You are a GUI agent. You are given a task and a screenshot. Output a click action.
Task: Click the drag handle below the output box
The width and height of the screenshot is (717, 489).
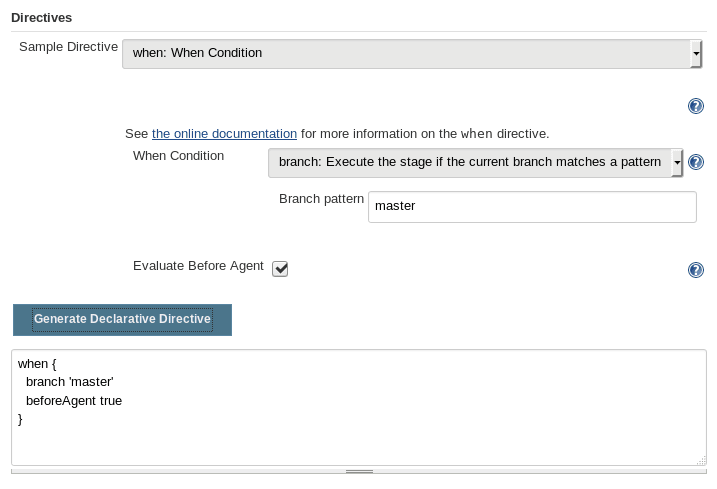click(359, 470)
